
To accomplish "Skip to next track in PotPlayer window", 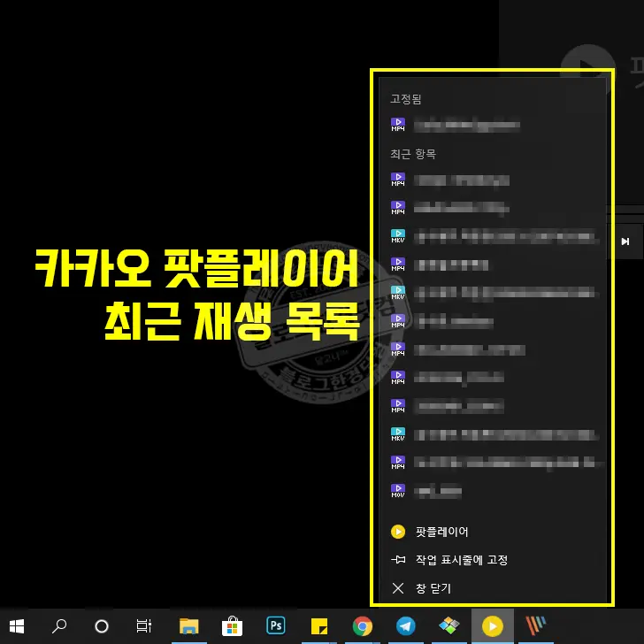I will (x=625, y=241).
